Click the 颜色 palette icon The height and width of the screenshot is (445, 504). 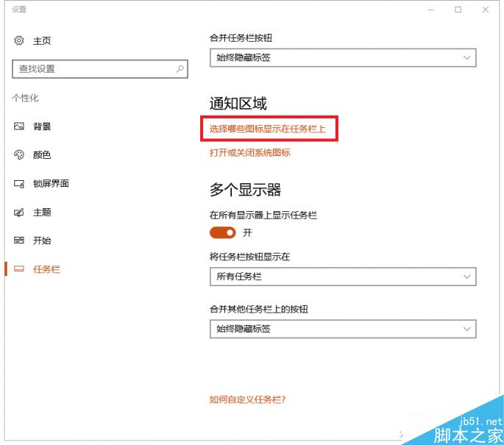click(x=19, y=155)
